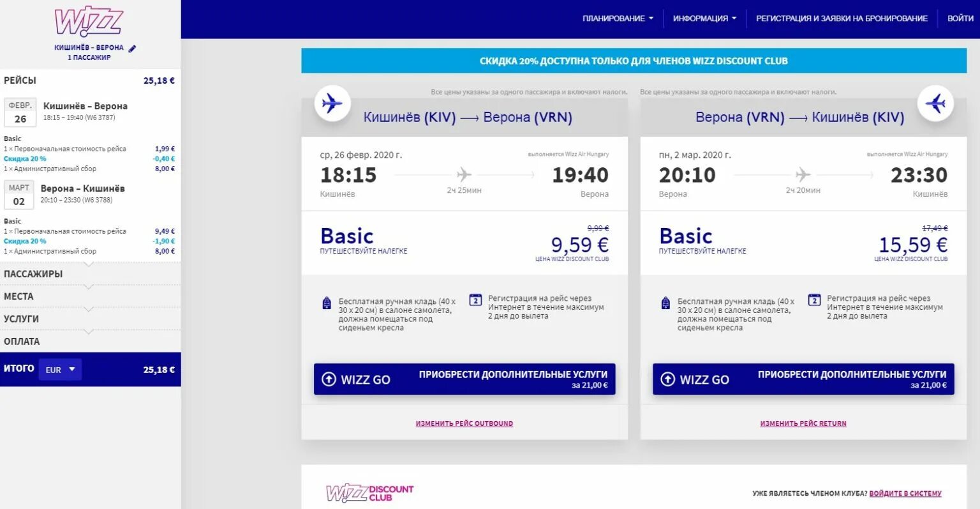The width and height of the screenshot is (980, 509).
Task: Expand the МЕСТА section
Action: tap(90, 296)
